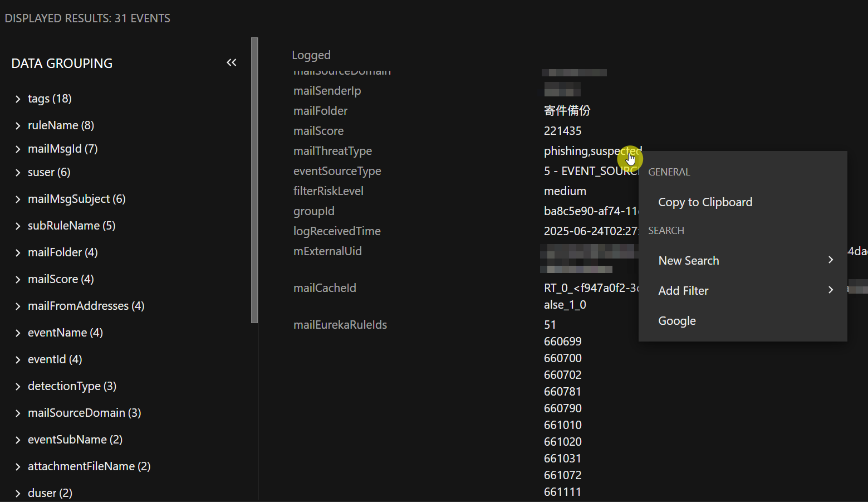Open the New Search submenu

(689, 261)
